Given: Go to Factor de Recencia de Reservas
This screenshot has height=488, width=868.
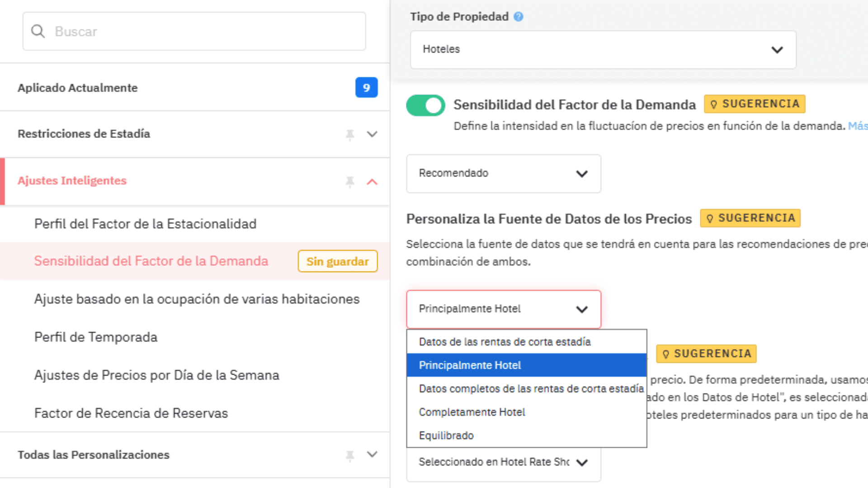Looking at the screenshot, I should click(131, 413).
